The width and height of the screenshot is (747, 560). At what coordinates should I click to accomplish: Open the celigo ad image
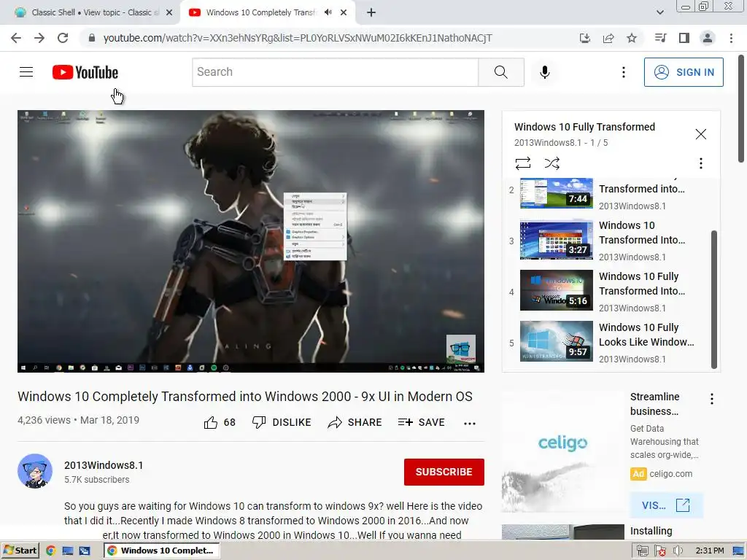click(x=562, y=451)
